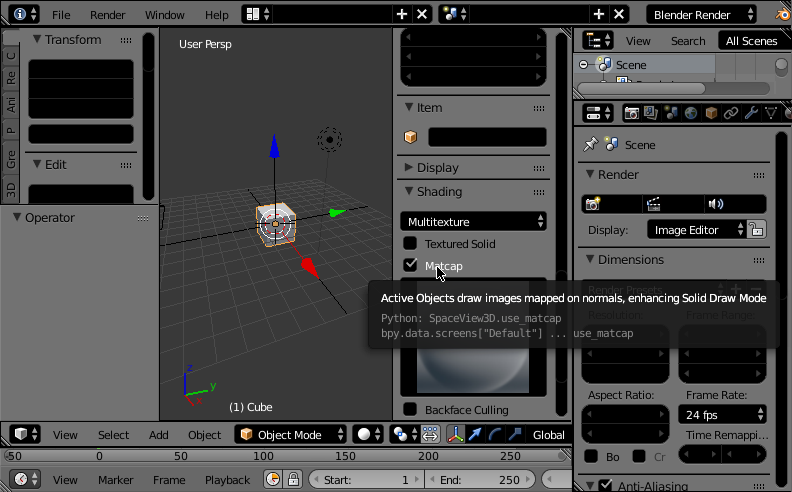Click All Scenes in the outliner header

[751, 41]
